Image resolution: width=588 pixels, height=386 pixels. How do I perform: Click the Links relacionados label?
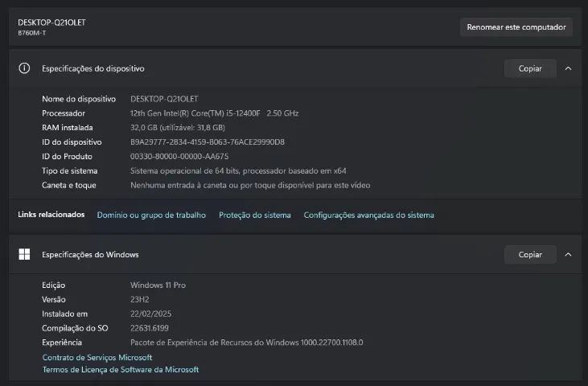click(x=51, y=215)
